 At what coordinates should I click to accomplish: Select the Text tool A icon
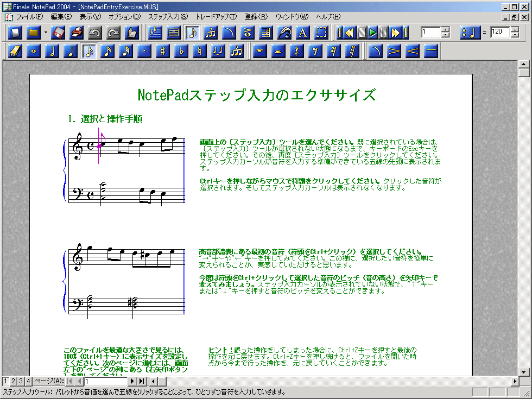pyautogui.click(x=302, y=33)
